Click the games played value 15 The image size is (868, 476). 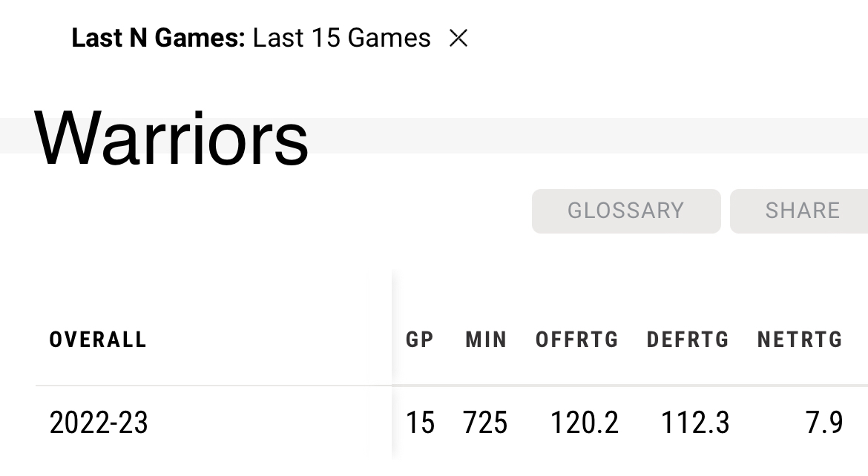(x=419, y=423)
